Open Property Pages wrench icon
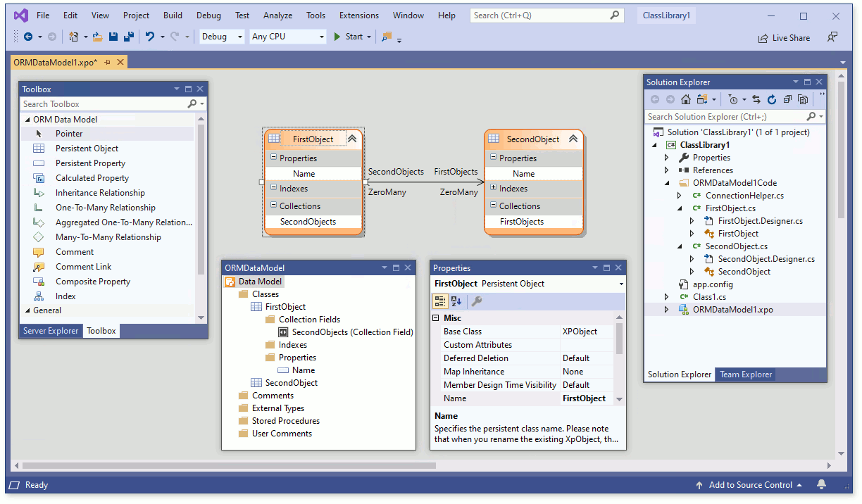Image resolution: width=862 pixels, height=504 pixels. tap(477, 301)
